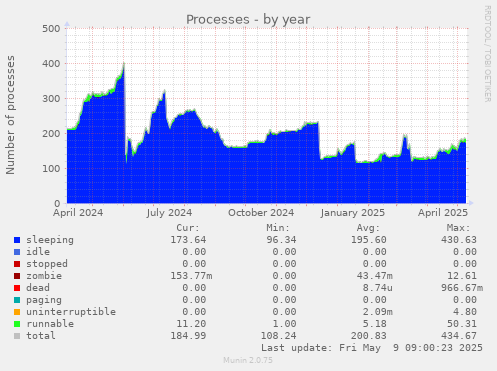Click the red dead legend swatch
Screen dimensions: 497x371
point(17,288)
